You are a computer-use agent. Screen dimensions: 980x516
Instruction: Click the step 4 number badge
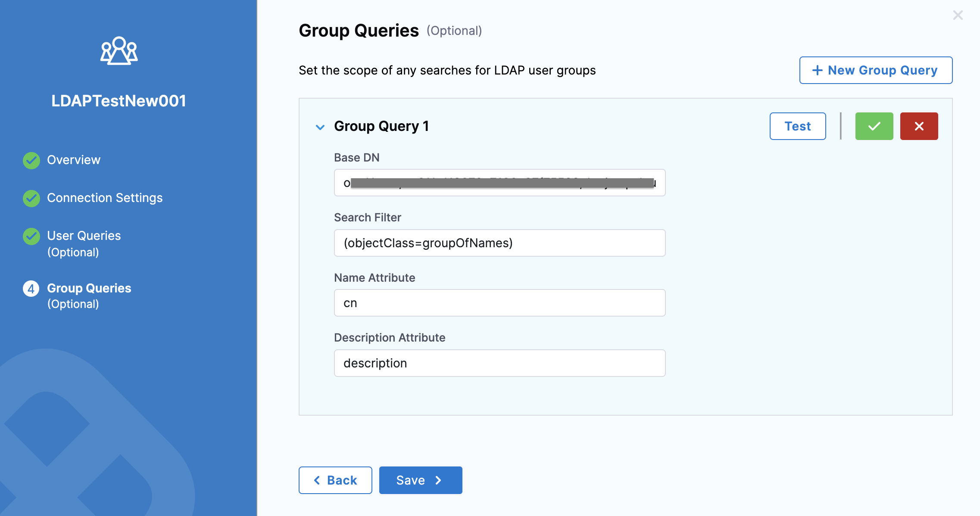pos(31,289)
